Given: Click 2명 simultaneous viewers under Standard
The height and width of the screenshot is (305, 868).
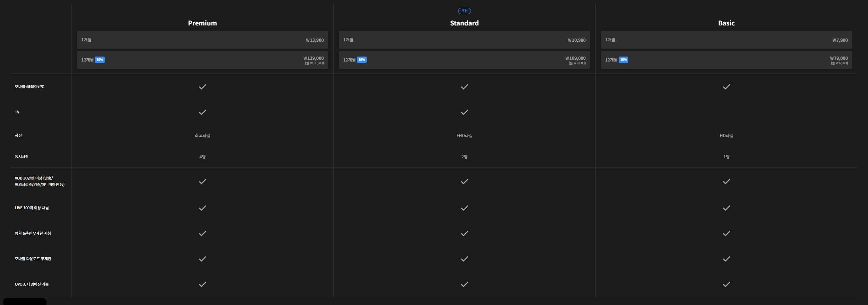Looking at the screenshot, I should click(464, 157).
